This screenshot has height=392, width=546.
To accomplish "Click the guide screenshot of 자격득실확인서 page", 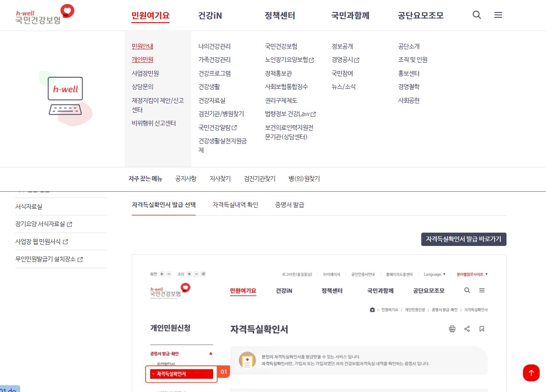I will [x=319, y=324].
